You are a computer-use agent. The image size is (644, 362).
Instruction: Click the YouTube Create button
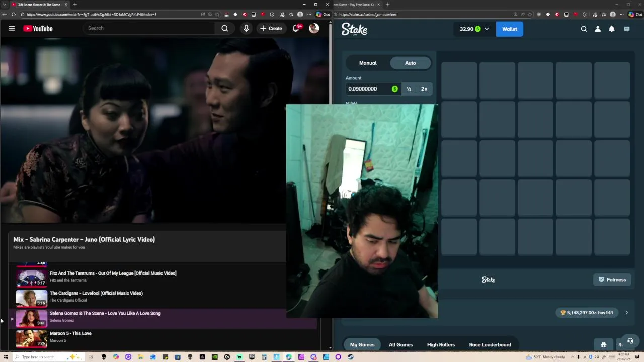(x=271, y=28)
